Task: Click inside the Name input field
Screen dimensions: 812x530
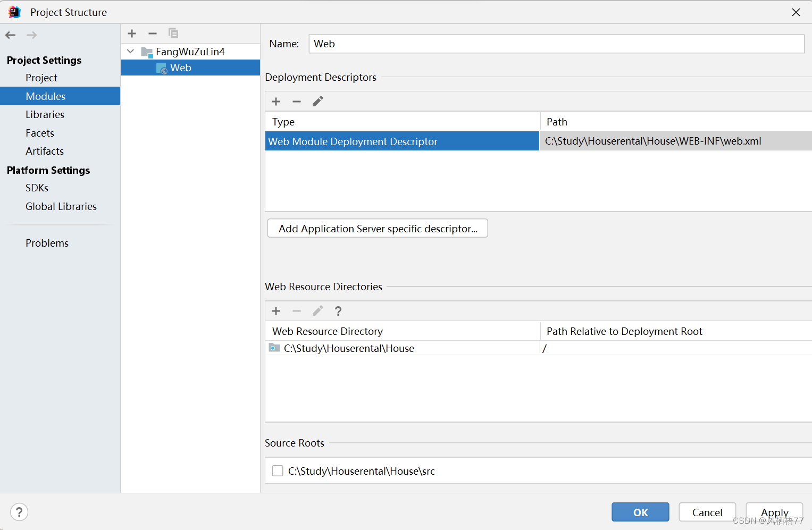Action: click(x=556, y=44)
